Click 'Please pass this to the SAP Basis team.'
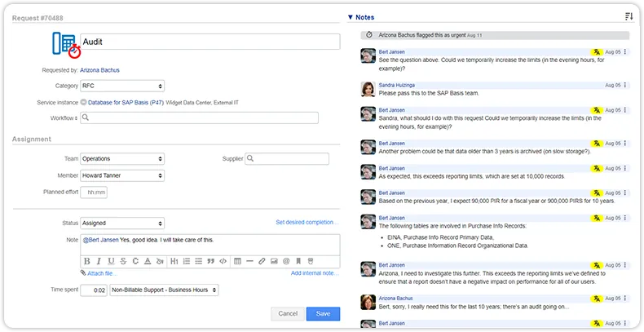644x332 pixels. pyautogui.click(x=429, y=93)
